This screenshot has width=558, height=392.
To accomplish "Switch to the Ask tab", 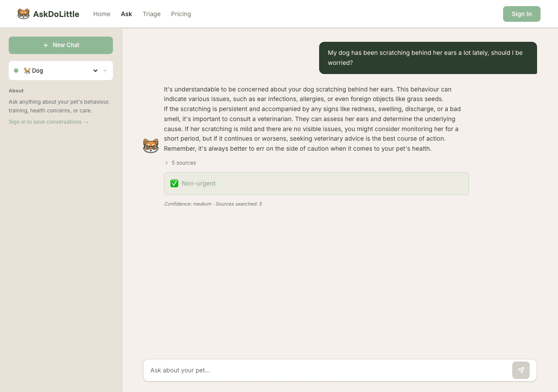I will [x=126, y=14].
